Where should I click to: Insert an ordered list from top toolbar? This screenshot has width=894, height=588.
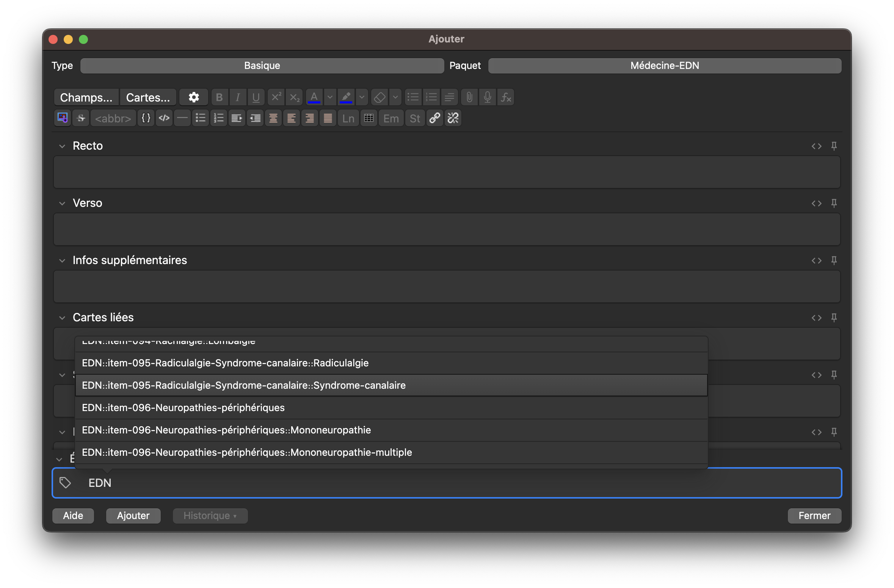click(431, 97)
